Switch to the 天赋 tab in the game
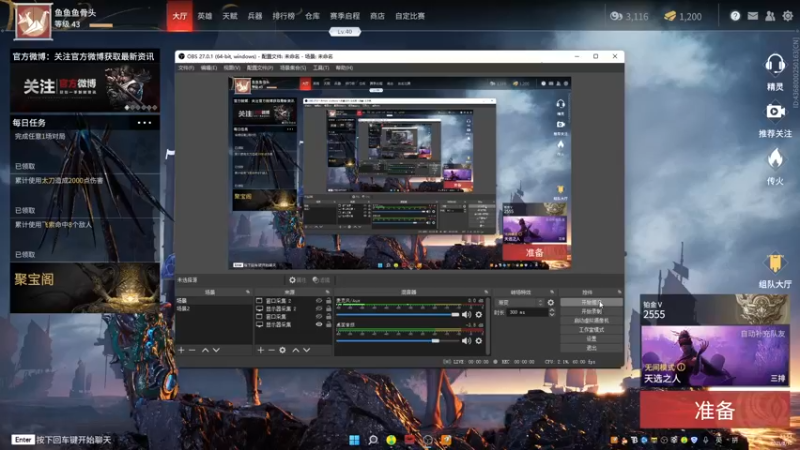 tap(230, 16)
